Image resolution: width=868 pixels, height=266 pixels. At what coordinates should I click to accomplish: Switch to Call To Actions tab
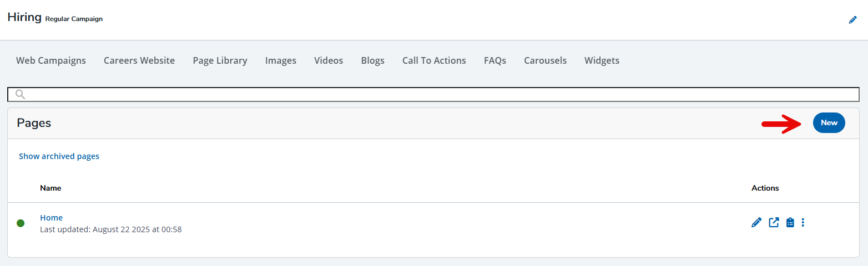click(x=434, y=60)
